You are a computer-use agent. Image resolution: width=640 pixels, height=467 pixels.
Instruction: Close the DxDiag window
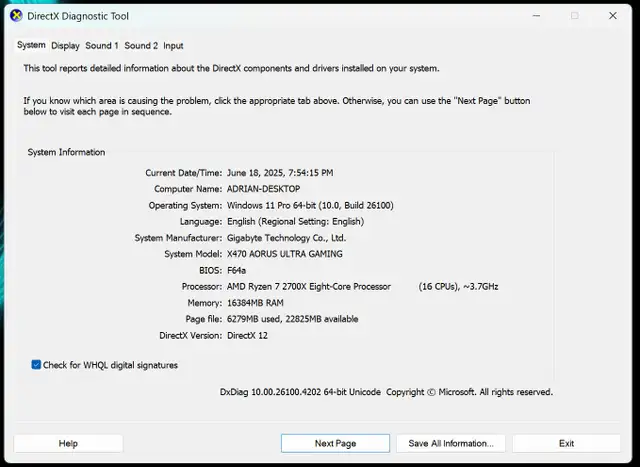[x=613, y=16]
